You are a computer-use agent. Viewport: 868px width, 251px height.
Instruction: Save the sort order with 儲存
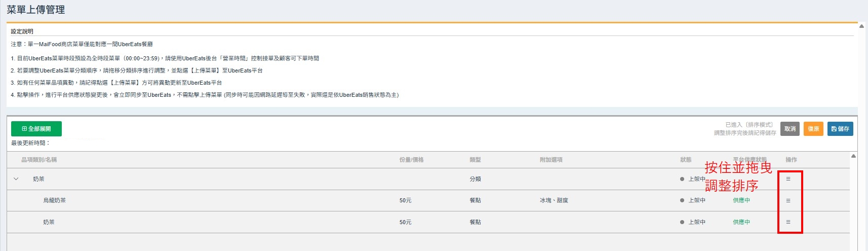[840, 129]
